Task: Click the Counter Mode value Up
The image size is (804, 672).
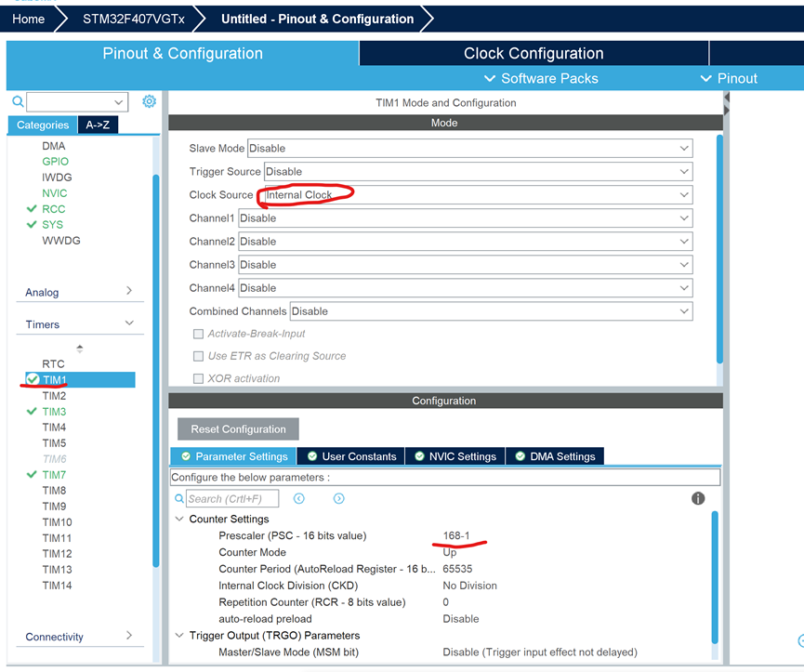Action: click(x=450, y=552)
